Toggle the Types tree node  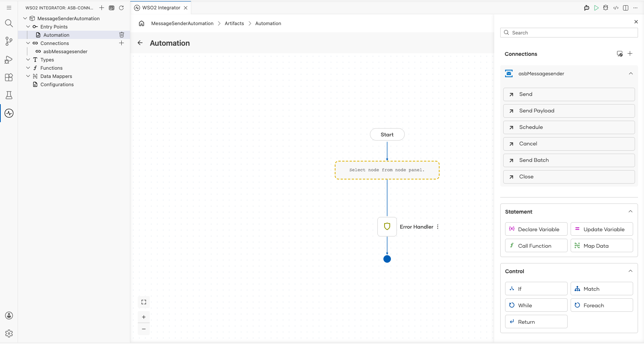coord(28,60)
